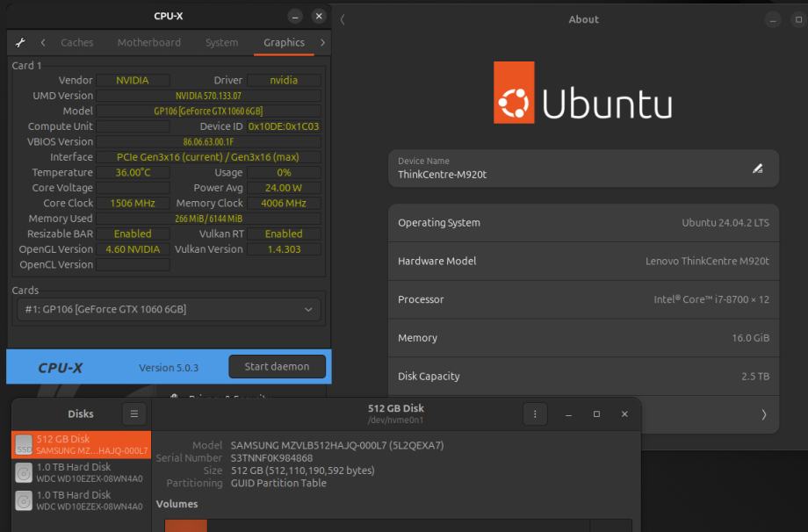The width and height of the screenshot is (808, 532).
Task: Select the first 1.0 TB Hard Disk
Action: click(81, 472)
